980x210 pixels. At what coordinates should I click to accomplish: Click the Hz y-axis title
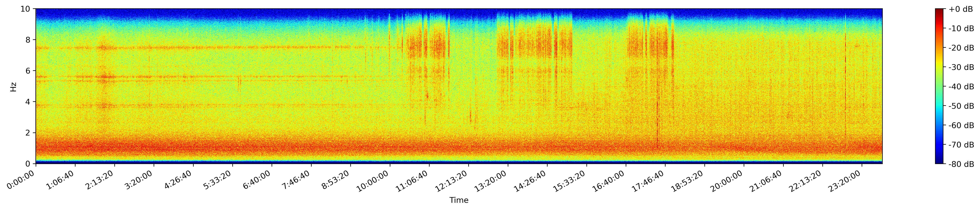tap(13, 86)
